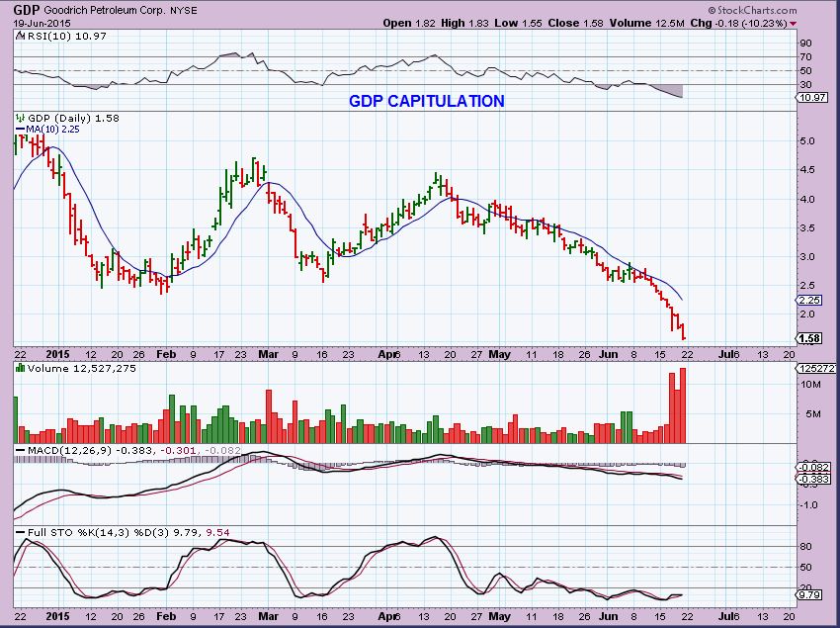The width and height of the screenshot is (840, 628).
Task: Click the GDP CAPITULATION annotation
Action: 427,101
